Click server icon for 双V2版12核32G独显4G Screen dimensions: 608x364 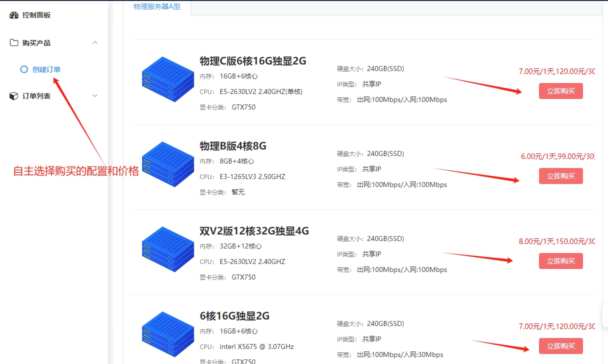pyautogui.click(x=167, y=248)
